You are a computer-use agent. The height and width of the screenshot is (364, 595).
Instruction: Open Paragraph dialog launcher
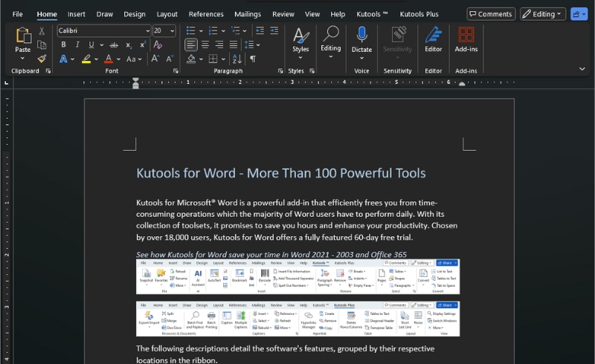(x=280, y=71)
